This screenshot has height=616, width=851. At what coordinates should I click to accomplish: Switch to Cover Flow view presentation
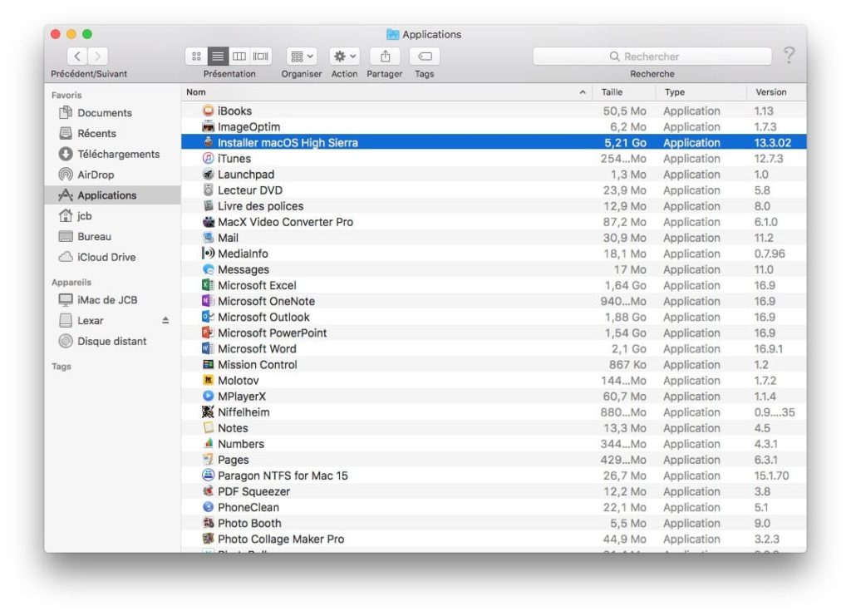[x=261, y=56]
